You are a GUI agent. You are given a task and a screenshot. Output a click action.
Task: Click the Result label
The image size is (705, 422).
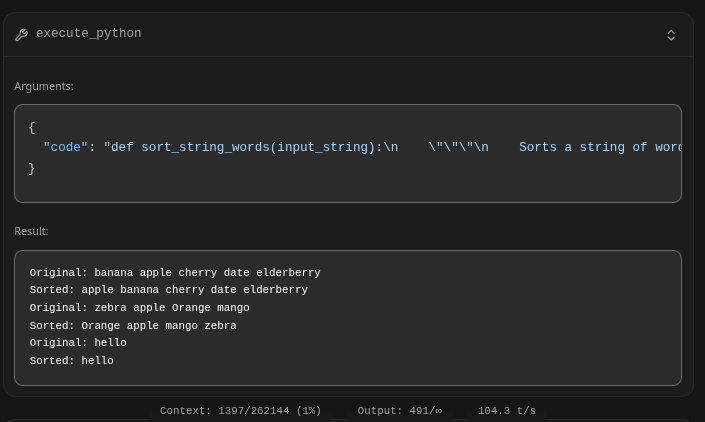point(31,231)
